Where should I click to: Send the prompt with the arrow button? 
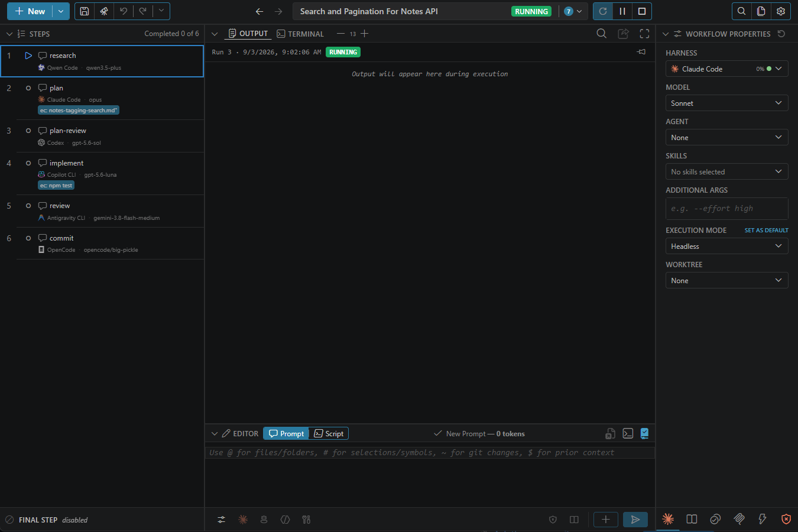pyautogui.click(x=635, y=520)
